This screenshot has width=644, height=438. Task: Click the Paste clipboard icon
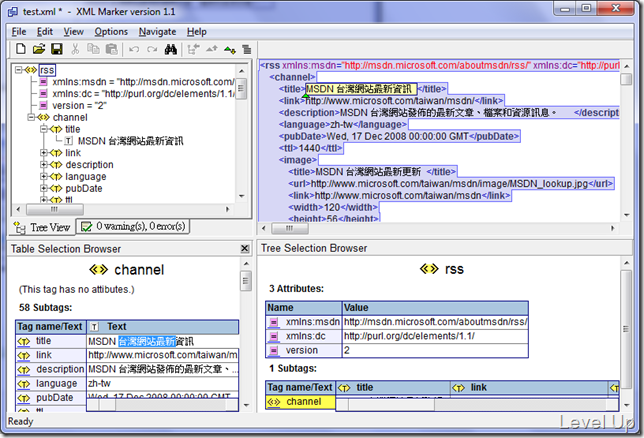111,49
